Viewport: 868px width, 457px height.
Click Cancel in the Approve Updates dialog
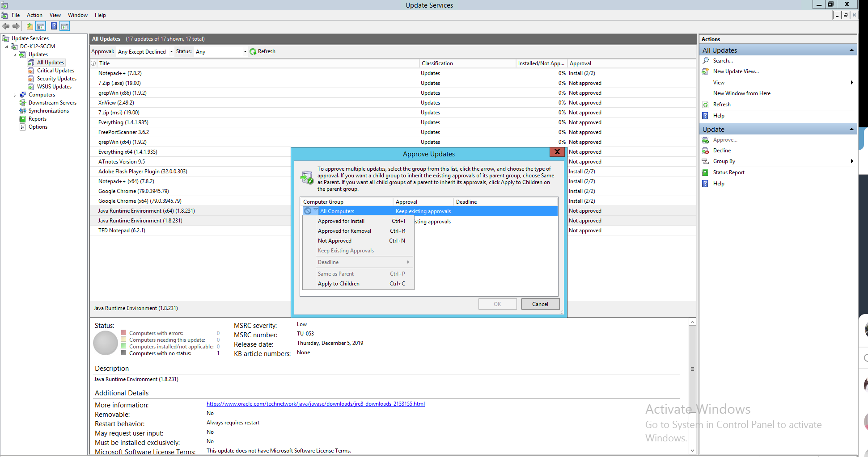(540, 304)
